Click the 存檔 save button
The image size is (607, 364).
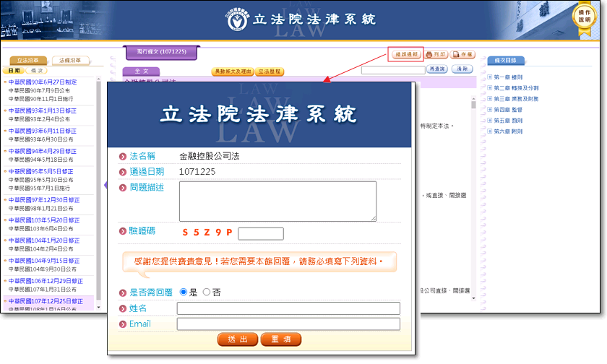point(462,54)
